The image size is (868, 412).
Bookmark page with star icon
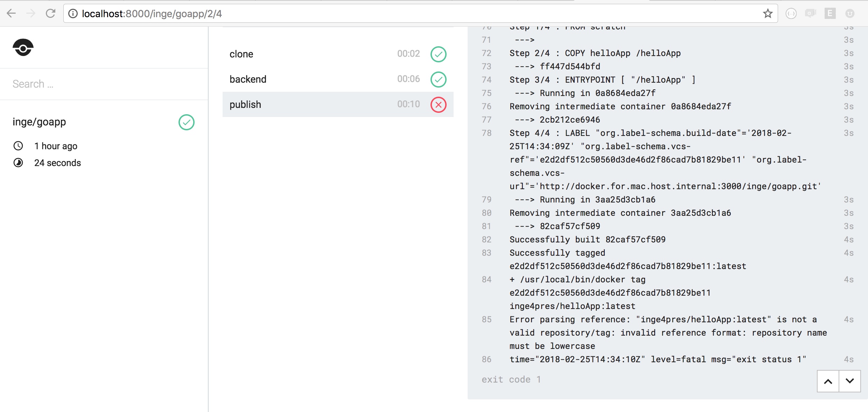(768, 14)
